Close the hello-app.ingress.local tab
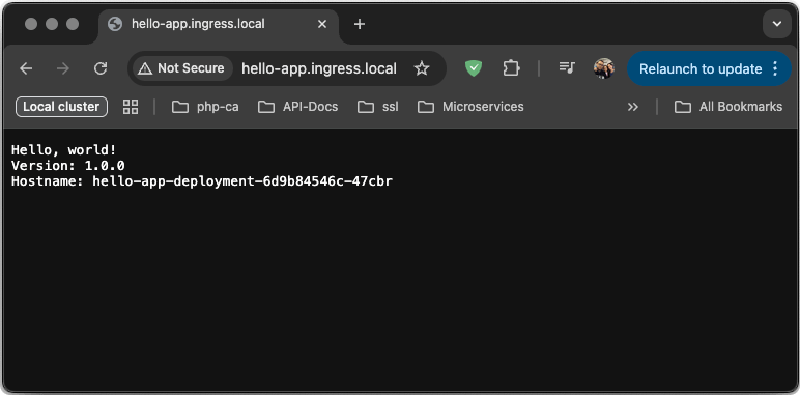This screenshot has width=800, height=395. point(322,24)
